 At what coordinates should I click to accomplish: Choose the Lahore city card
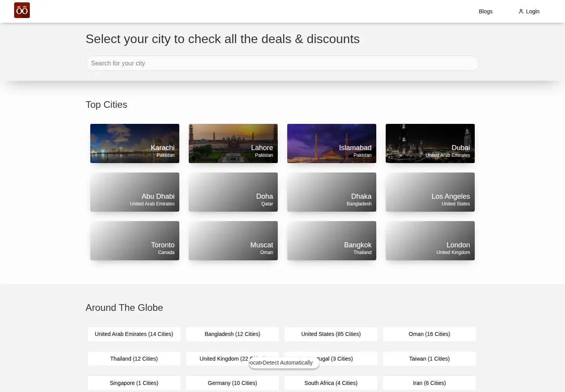point(233,143)
